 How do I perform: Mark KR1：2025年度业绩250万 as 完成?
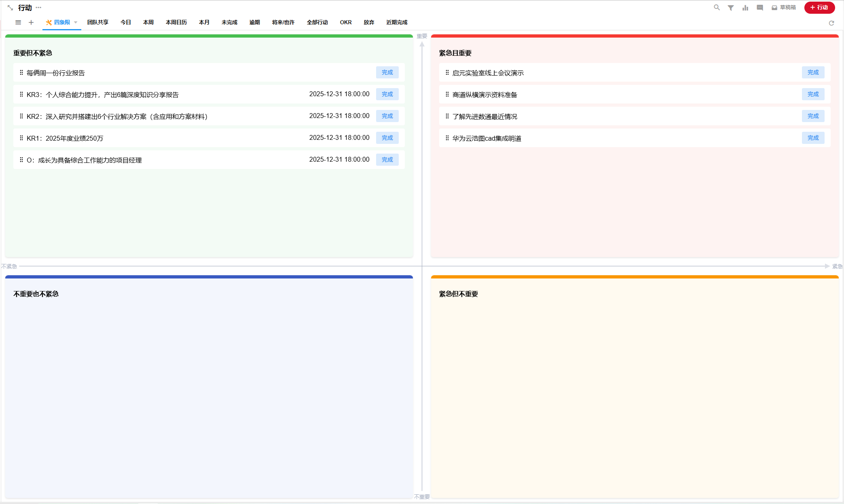point(387,138)
